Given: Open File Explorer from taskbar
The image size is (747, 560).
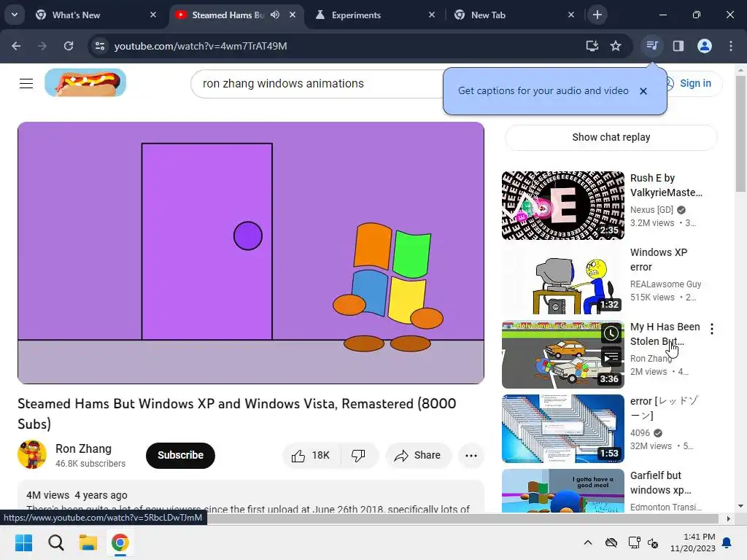Looking at the screenshot, I should [x=88, y=542].
